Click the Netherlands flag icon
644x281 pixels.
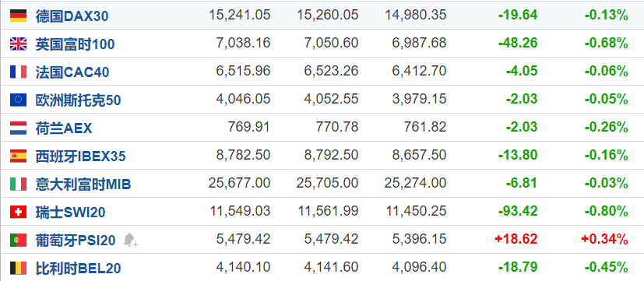(18, 128)
